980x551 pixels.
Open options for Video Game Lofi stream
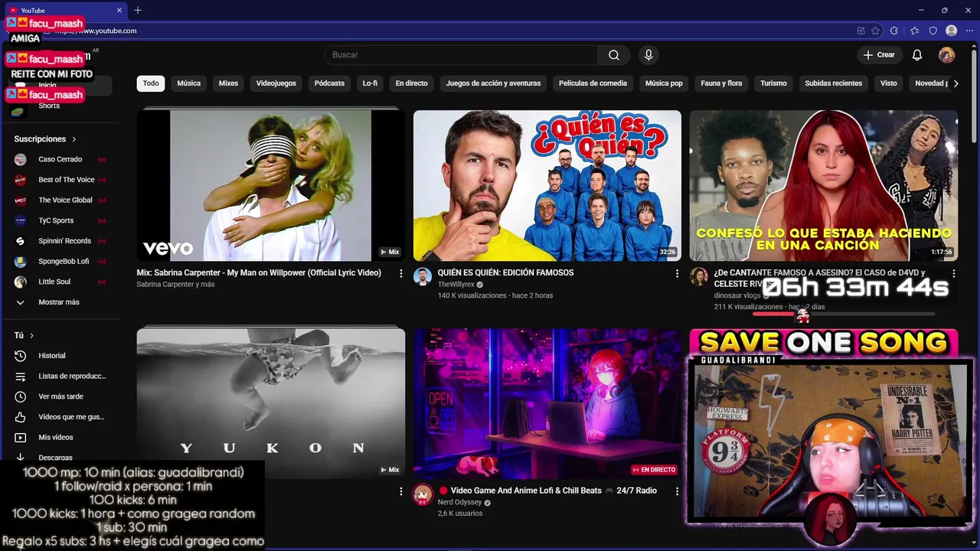(x=677, y=491)
